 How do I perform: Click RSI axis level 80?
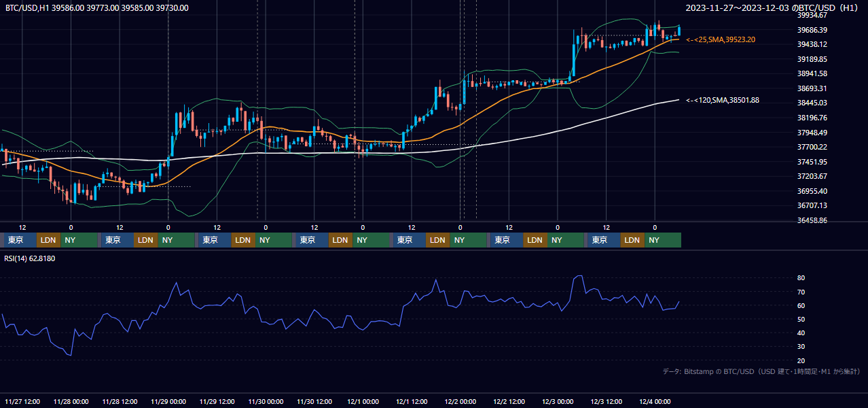coord(801,278)
